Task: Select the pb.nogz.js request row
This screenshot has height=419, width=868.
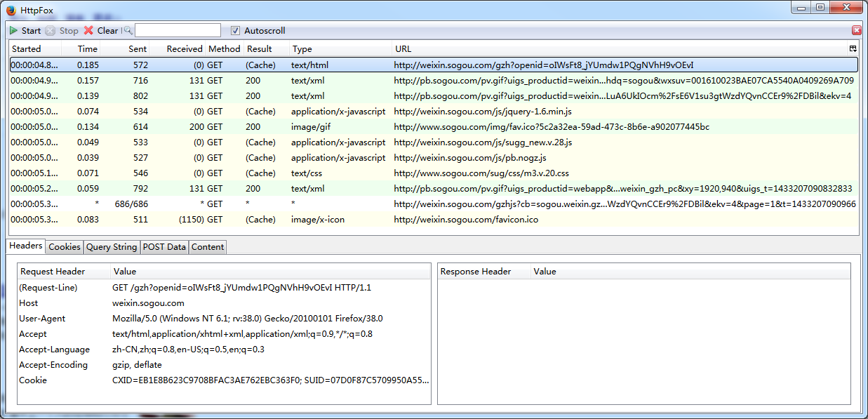Action: click(x=434, y=158)
